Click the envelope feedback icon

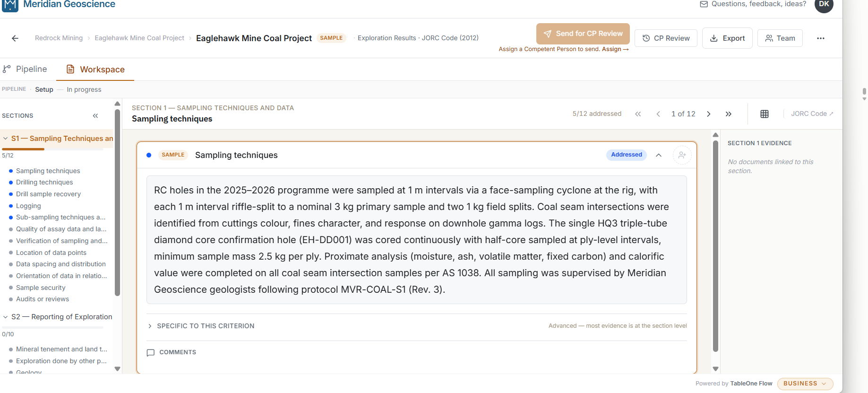[704, 4]
